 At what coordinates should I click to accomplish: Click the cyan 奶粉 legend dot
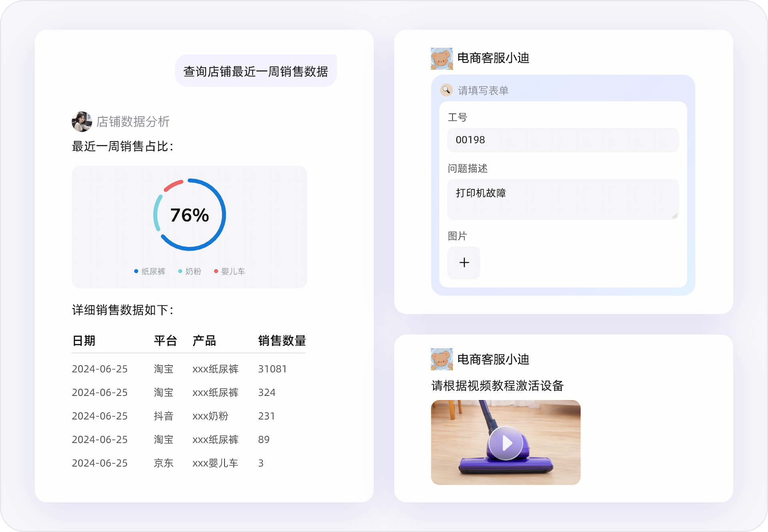point(180,271)
